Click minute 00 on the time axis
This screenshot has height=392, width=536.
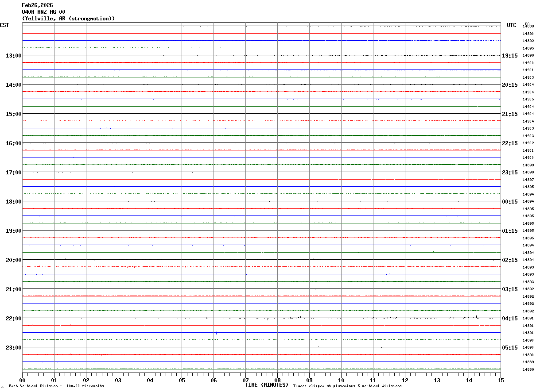[x=23, y=380]
